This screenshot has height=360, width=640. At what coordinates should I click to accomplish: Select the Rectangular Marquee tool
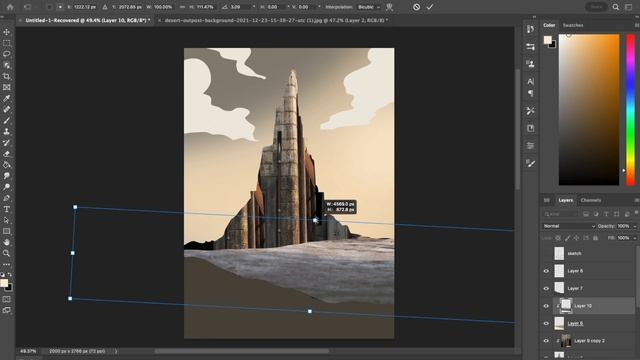7,43
